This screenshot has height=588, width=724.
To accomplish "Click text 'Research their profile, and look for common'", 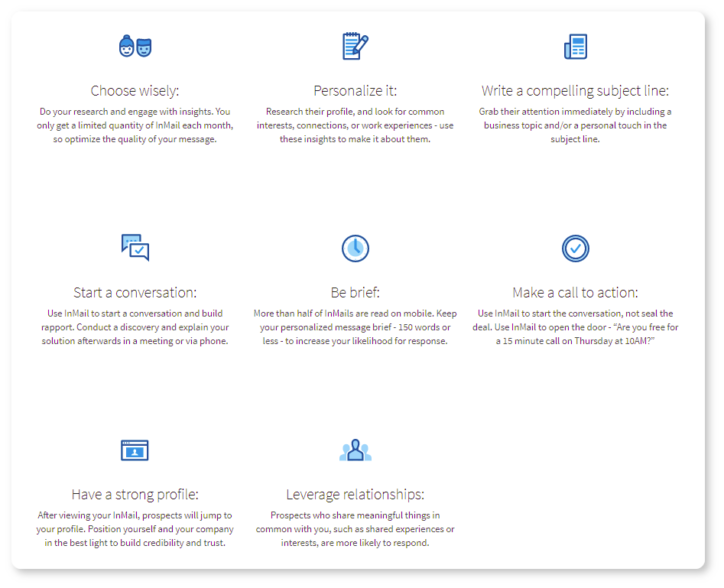I will (355, 112).
